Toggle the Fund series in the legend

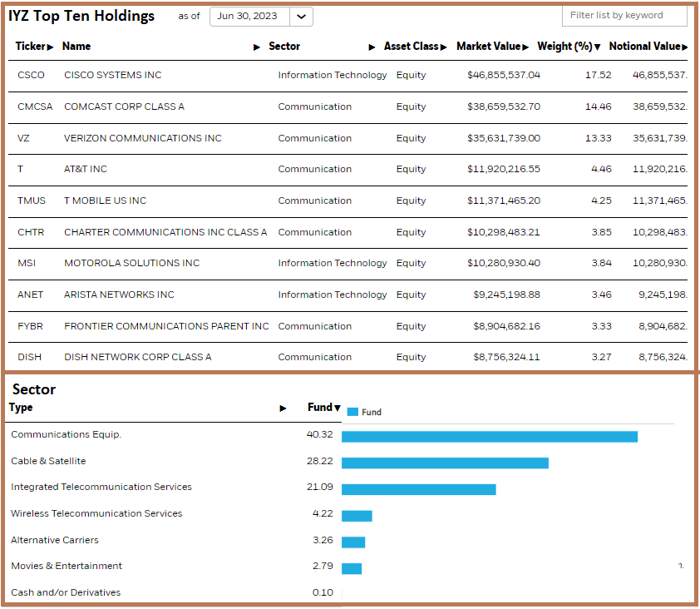362,411
